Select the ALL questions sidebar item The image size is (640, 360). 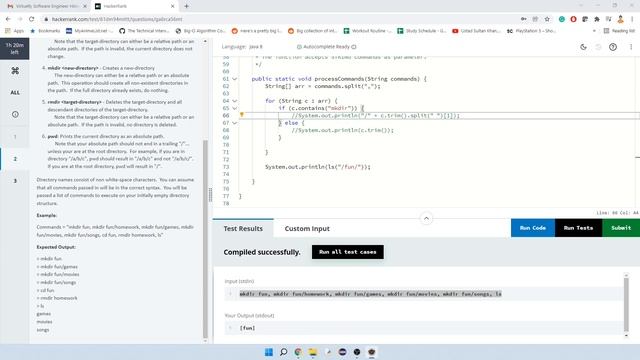(x=15, y=93)
